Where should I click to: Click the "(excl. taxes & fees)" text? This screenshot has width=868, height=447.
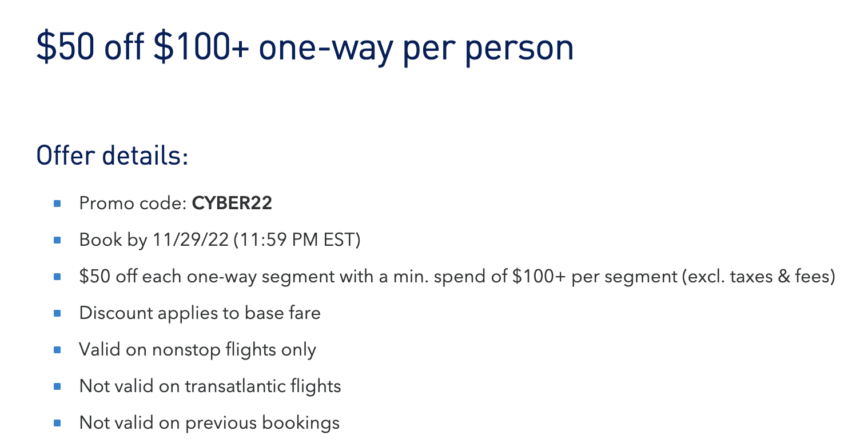[x=758, y=277]
